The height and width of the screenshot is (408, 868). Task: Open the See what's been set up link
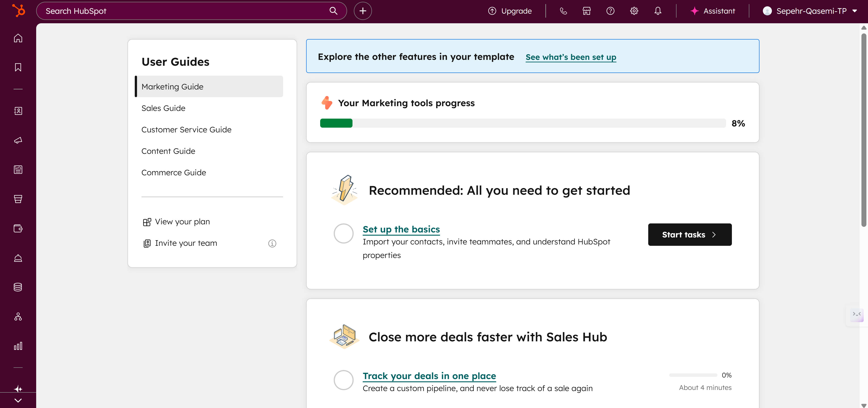click(570, 57)
